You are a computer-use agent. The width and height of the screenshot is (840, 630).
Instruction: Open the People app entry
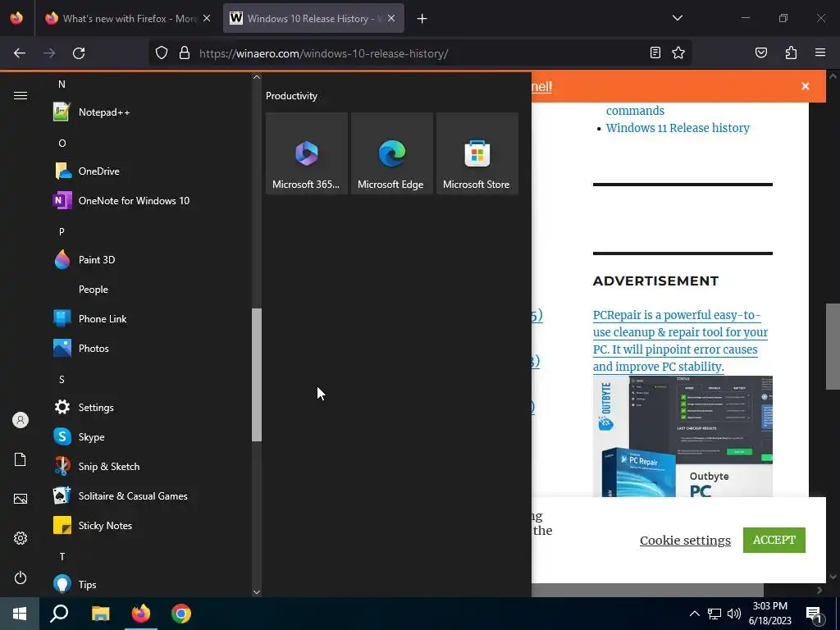coord(149,290)
